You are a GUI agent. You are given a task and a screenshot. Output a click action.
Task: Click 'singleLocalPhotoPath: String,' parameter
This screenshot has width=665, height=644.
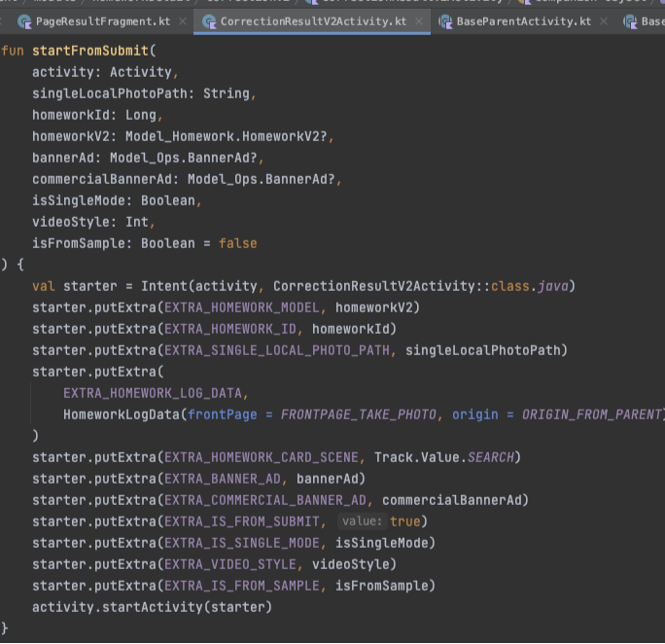click(x=144, y=93)
